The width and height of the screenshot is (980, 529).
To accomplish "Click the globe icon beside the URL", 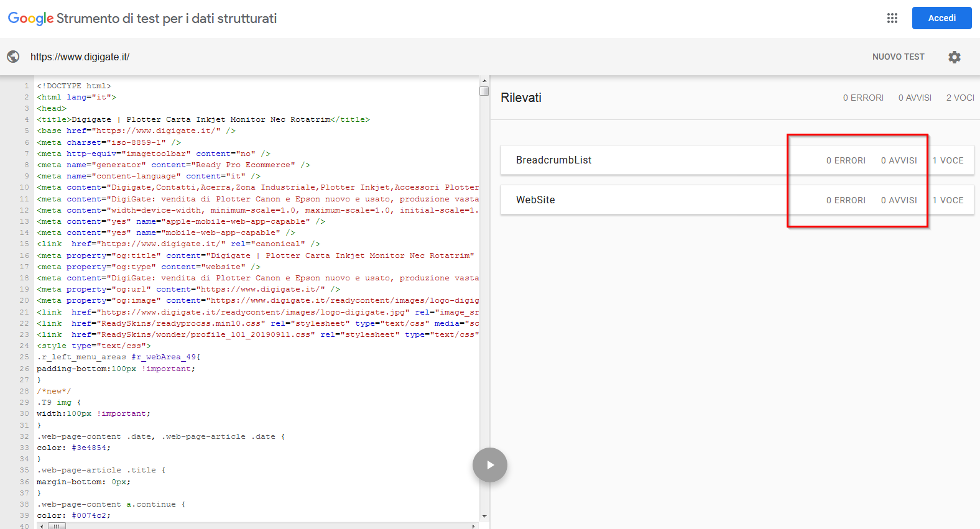I will [13, 57].
